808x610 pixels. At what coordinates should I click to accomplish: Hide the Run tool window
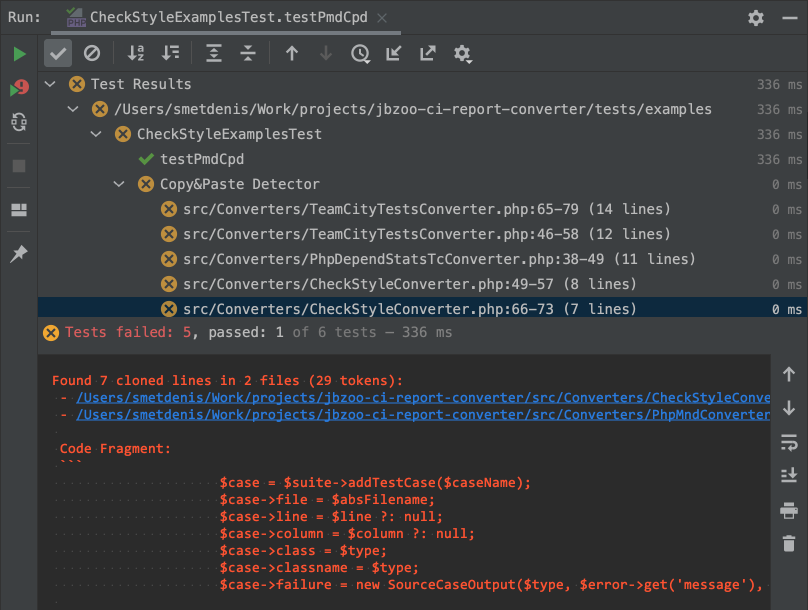(x=789, y=18)
